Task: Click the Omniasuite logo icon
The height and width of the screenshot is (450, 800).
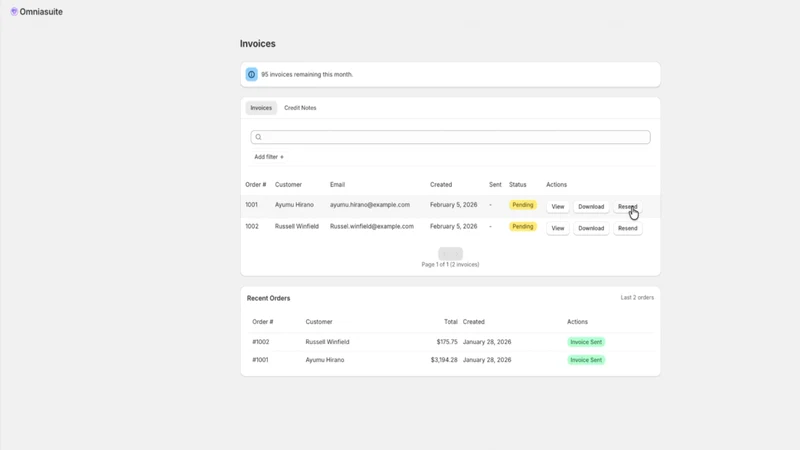Action: tap(14, 11)
